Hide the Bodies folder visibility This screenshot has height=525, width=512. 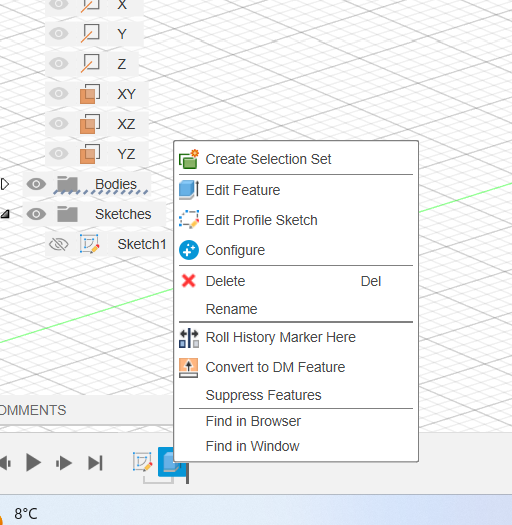36,184
